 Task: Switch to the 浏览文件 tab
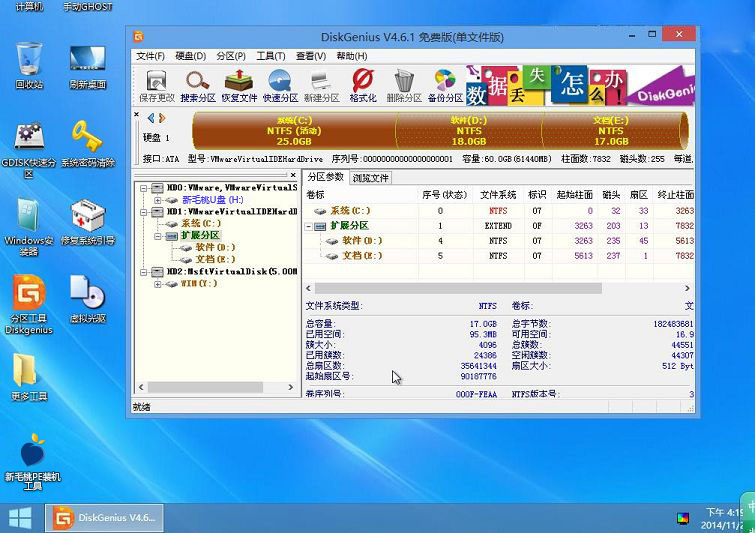click(x=370, y=178)
